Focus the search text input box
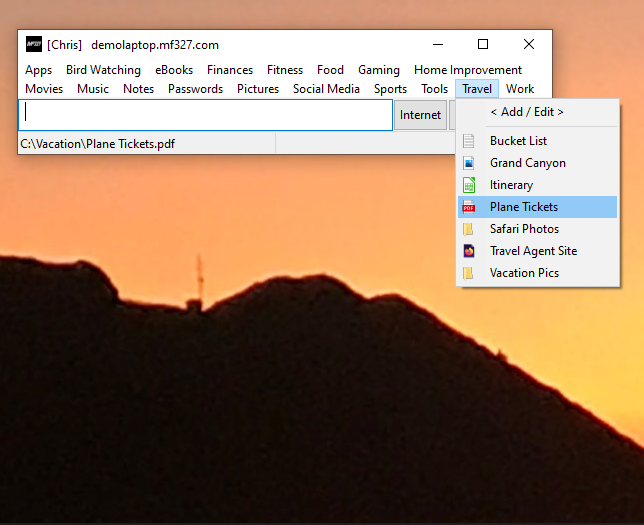 [206, 115]
